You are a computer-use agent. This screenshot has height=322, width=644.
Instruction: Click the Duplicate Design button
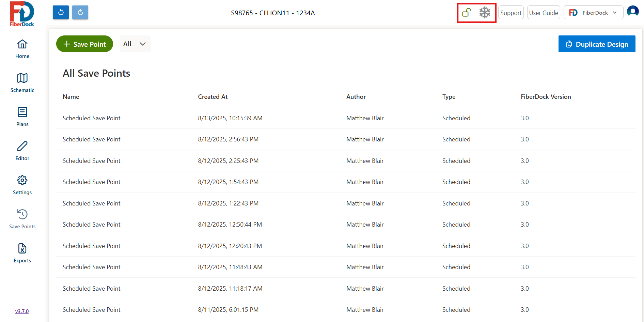(x=597, y=44)
